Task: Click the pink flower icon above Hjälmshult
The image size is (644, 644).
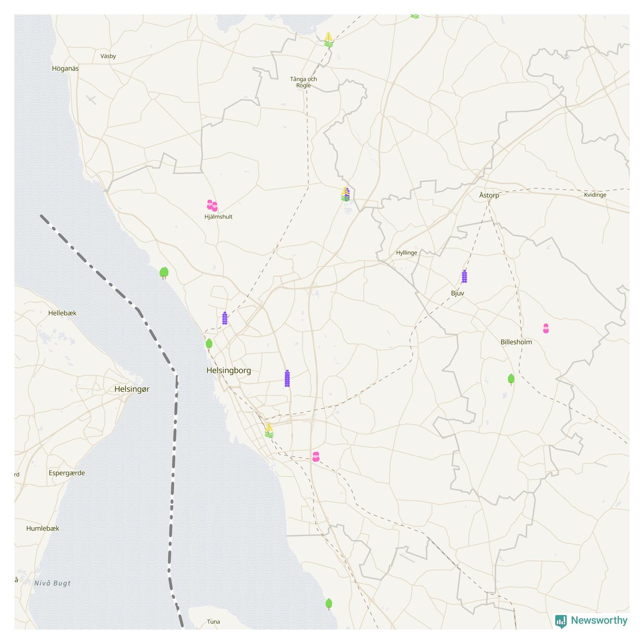Action: tap(212, 206)
